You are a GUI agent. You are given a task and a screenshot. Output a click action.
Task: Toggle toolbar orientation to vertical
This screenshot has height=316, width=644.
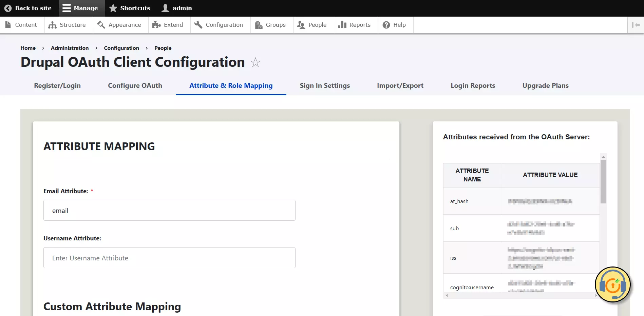[636, 25]
